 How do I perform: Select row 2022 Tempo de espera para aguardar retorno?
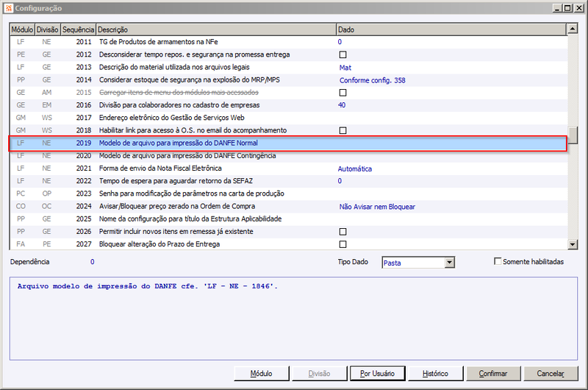pyautogui.click(x=288, y=181)
